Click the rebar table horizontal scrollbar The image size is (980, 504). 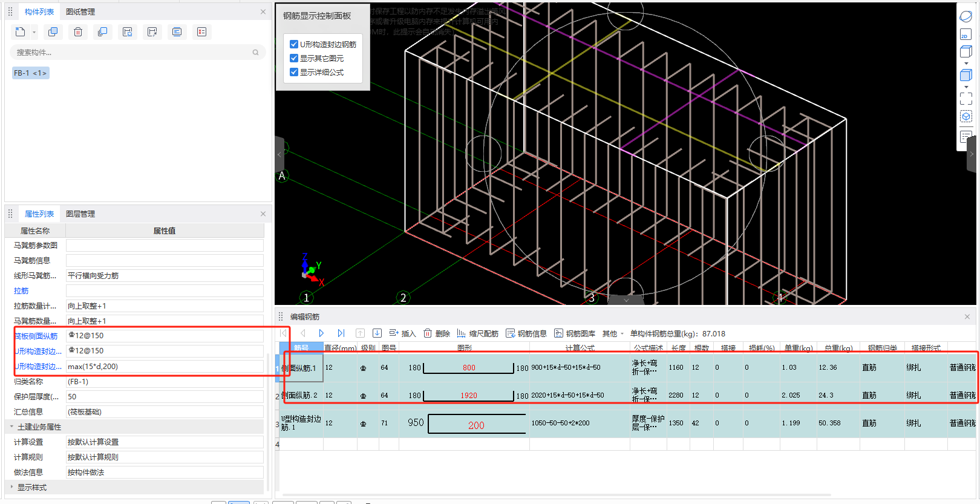(x=555, y=496)
